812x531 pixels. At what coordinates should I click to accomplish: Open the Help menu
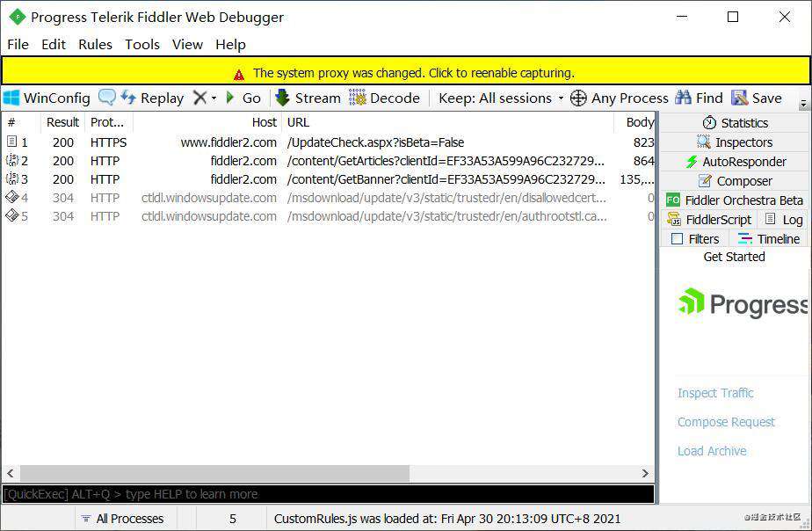point(230,45)
